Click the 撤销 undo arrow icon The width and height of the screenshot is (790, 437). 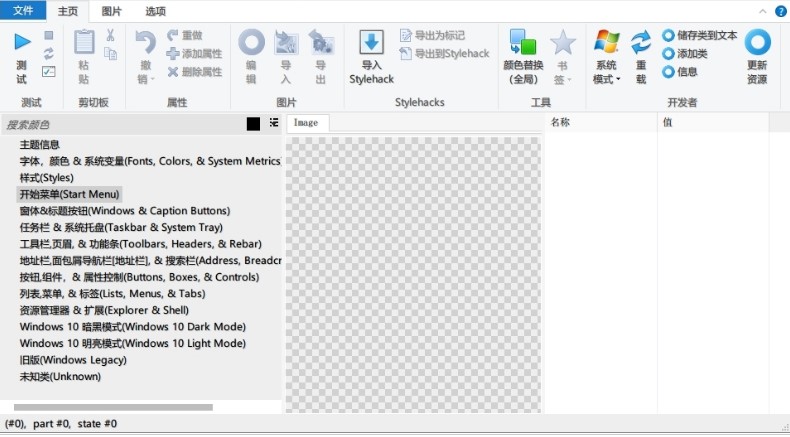pyautogui.click(x=146, y=43)
